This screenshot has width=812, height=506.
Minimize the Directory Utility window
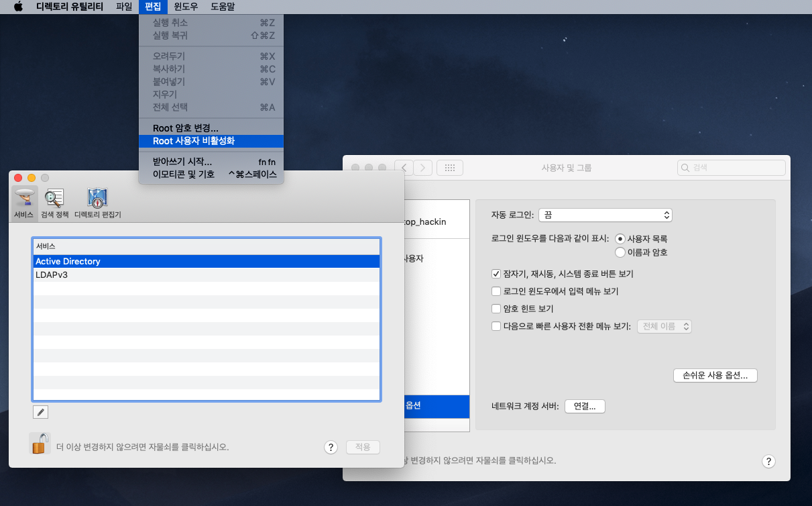pos(32,178)
